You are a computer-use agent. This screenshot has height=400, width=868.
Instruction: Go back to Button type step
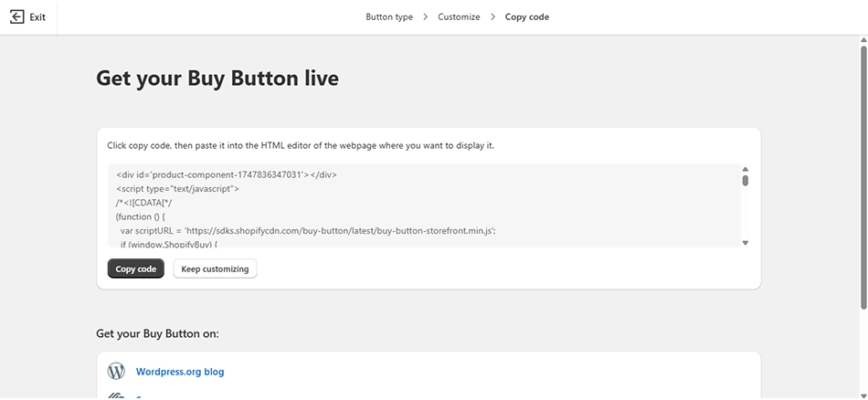pos(389,17)
